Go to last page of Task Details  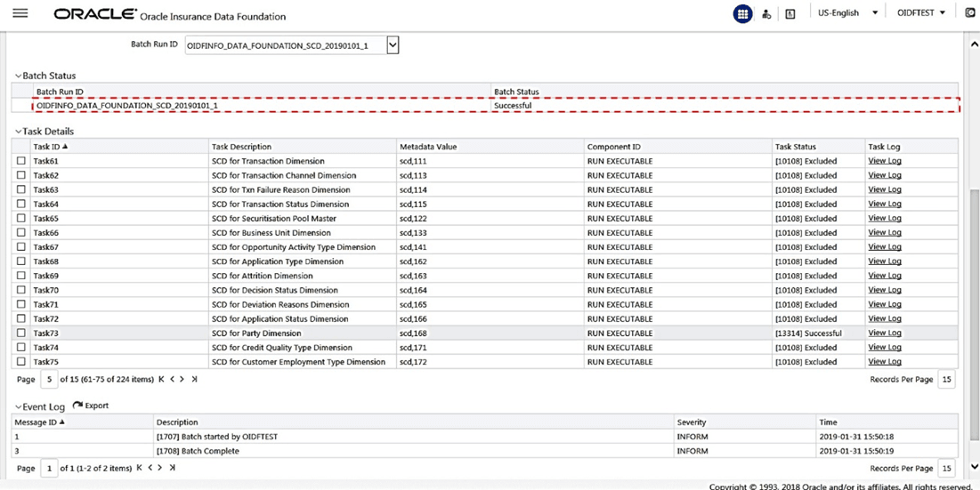point(194,379)
